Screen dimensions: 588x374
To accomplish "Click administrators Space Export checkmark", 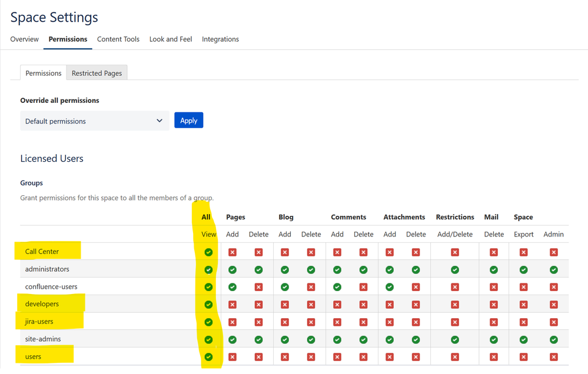I will point(523,270).
